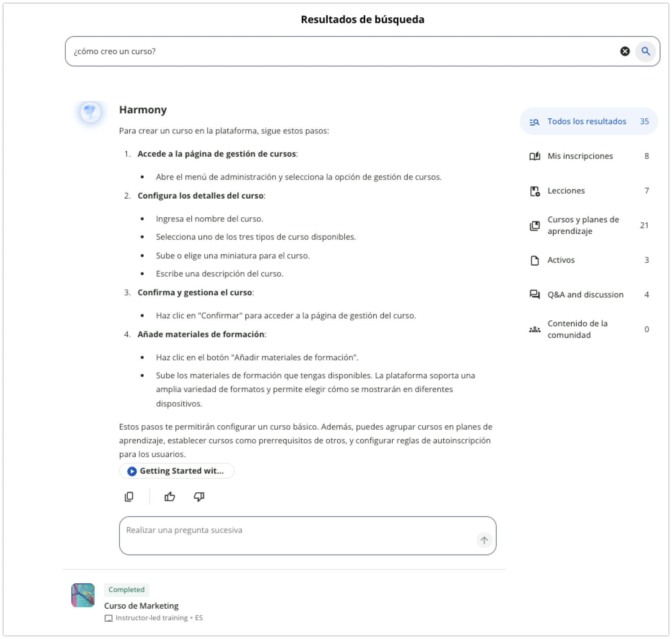Click the Contenido de la comunidad people icon
The image size is (672, 639).
click(x=534, y=329)
